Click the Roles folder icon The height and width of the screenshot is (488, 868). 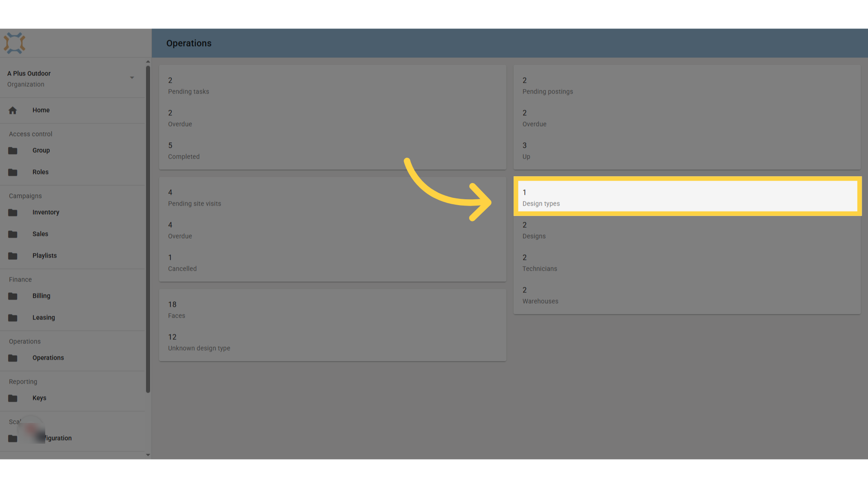tap(13, 172)
